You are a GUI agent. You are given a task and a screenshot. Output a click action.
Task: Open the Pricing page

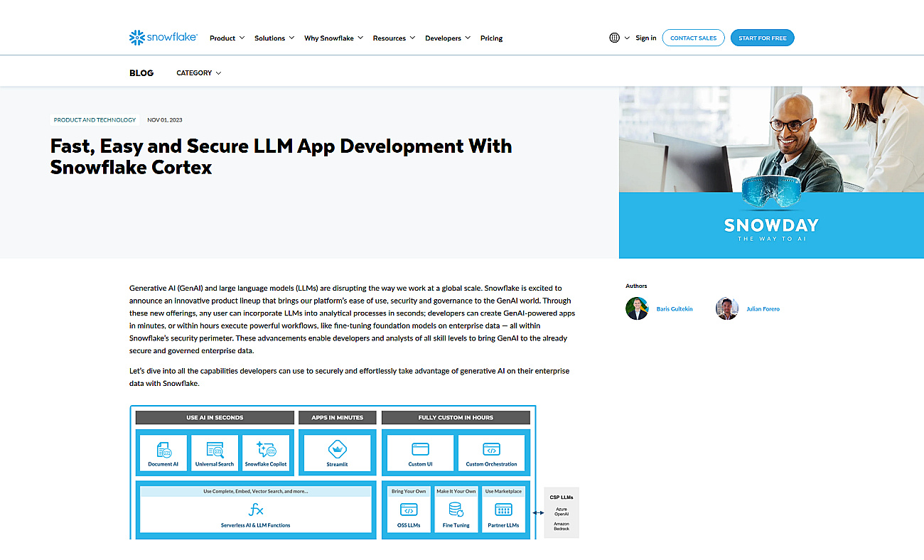pyautogui.click(x=491, y=38)
